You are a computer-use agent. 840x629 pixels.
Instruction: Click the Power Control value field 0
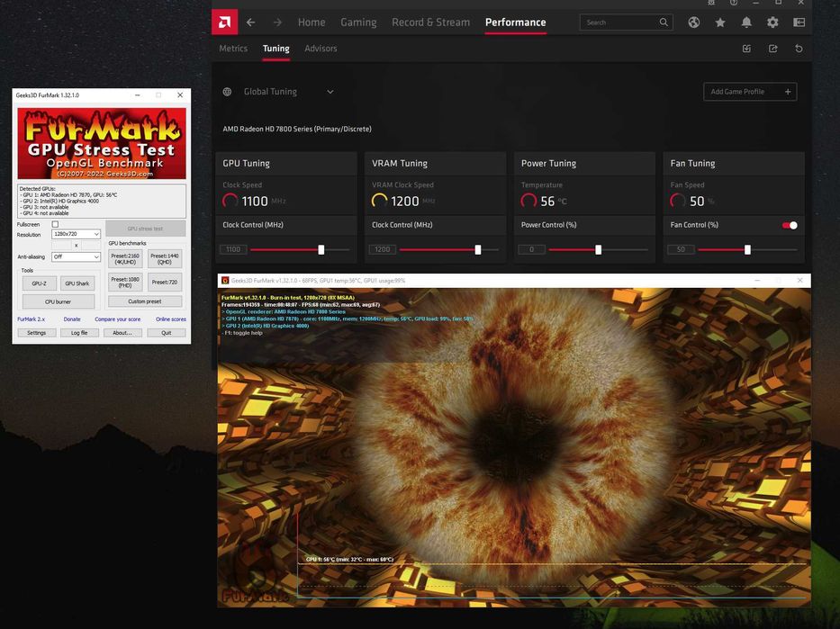531,249
